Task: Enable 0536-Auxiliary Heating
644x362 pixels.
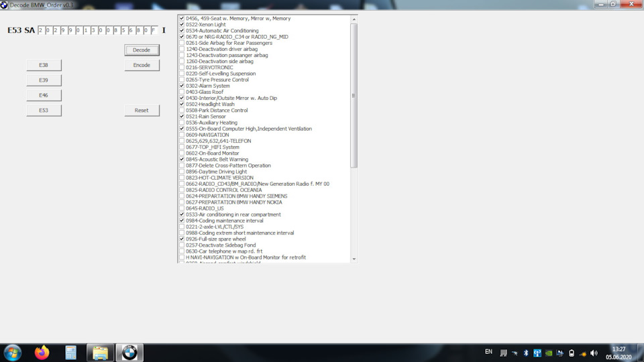Action: (182, 123)
